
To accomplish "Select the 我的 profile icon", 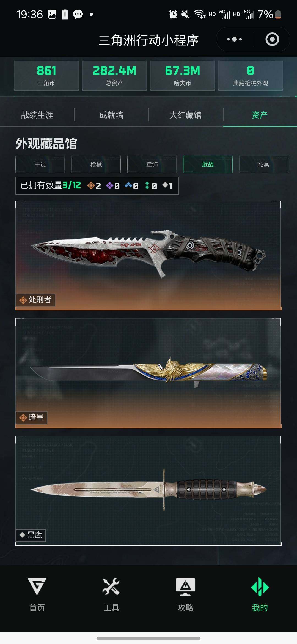I will pyautogui.click(x=260, y=587).
